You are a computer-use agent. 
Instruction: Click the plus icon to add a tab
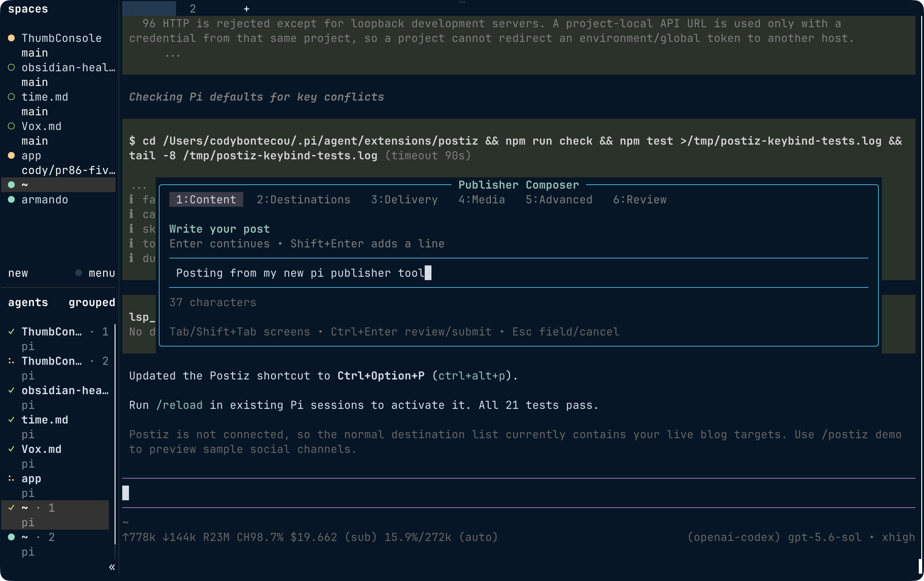(246, 9)
